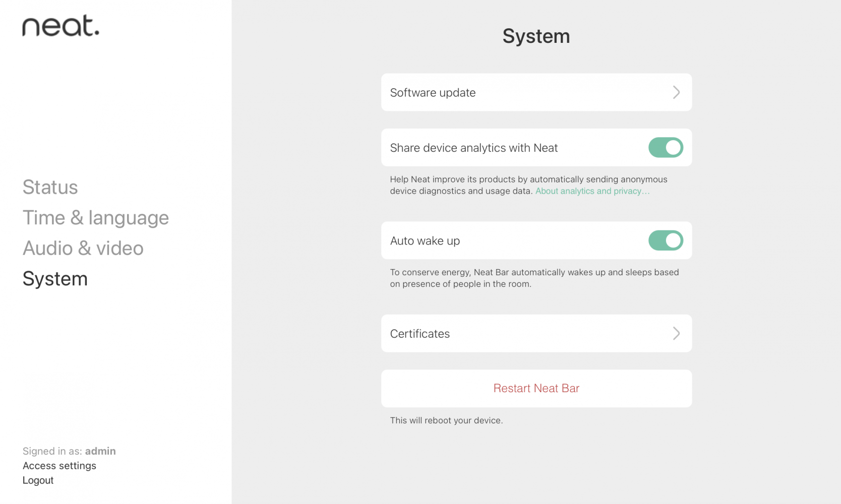
Task: Switch to Audio & video settings
Action: pyautogui.click(x=83, y=248)
